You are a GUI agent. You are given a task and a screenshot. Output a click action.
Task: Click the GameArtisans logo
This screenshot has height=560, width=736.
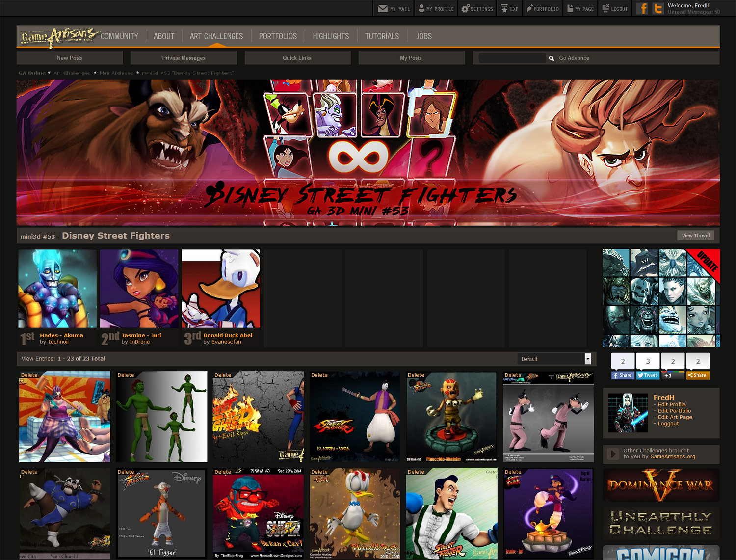point(58,36)
